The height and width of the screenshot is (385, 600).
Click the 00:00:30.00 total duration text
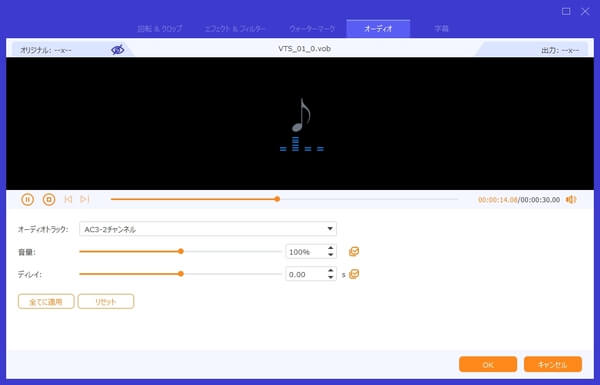[540, 200]
